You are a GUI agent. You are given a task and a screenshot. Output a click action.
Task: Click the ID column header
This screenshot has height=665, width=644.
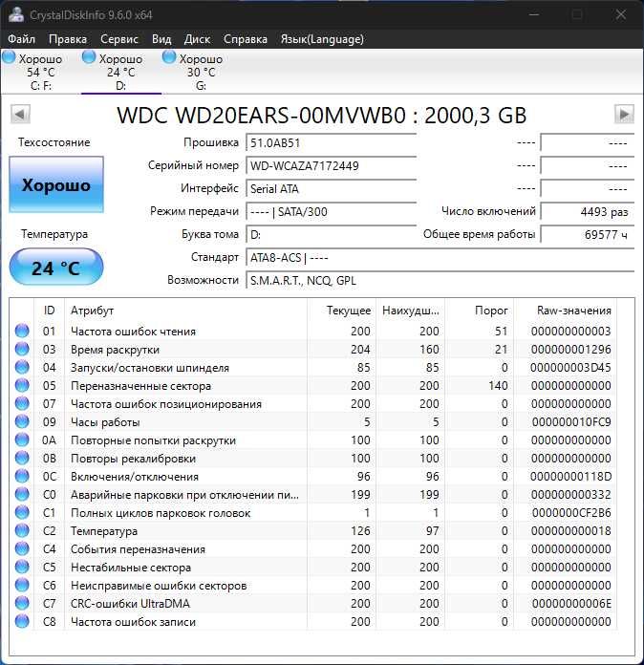tap(50, 311)
